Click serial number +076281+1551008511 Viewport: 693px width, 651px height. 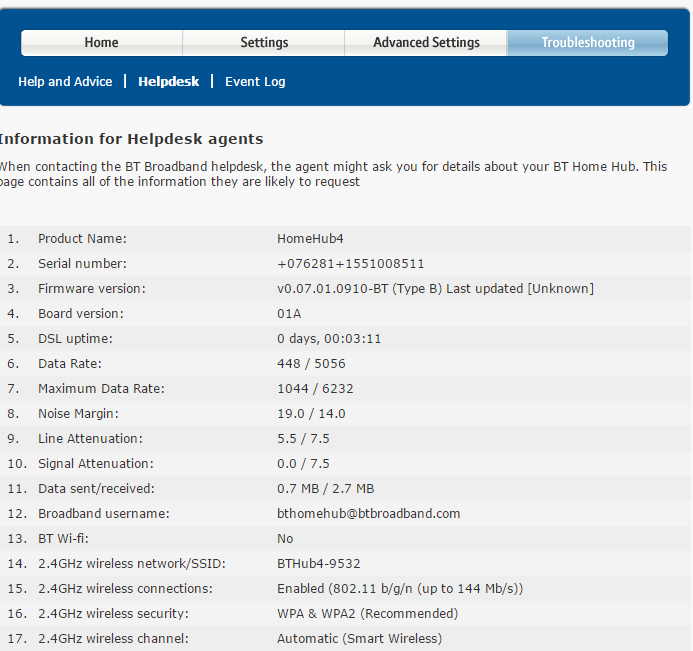[350, 264]
